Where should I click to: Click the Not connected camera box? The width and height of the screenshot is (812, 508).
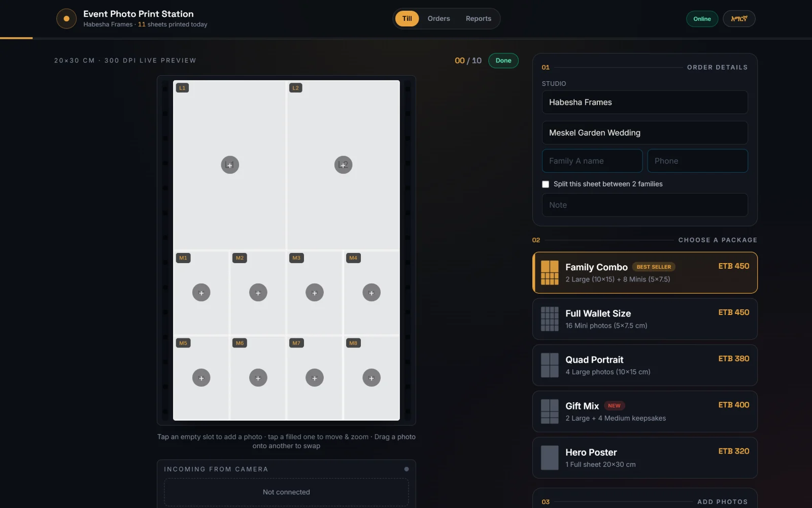point(286,492)
